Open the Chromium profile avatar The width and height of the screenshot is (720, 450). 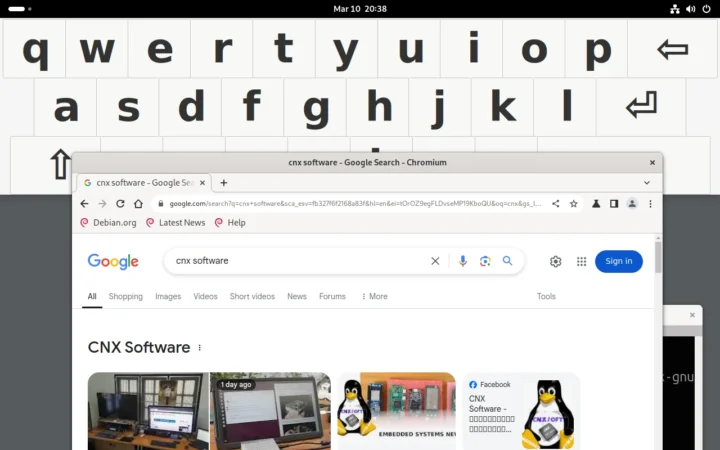[632, 203]
